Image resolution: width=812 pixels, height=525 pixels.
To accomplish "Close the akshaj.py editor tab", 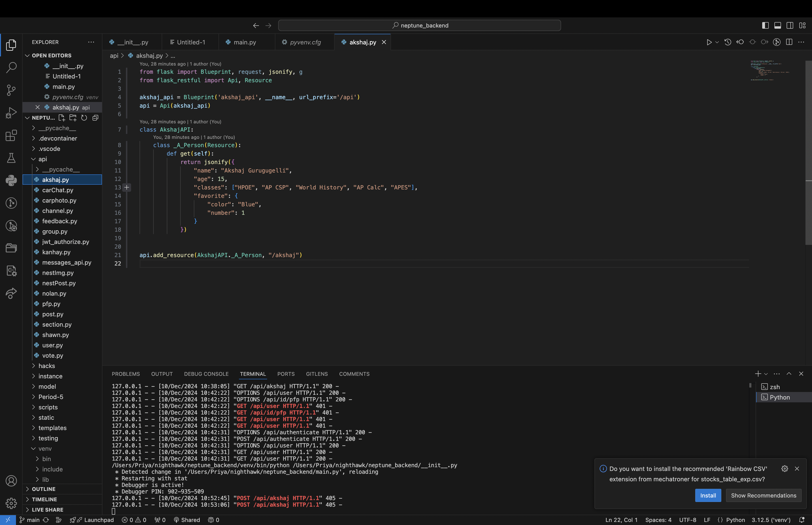I will [x=384, y=42].
